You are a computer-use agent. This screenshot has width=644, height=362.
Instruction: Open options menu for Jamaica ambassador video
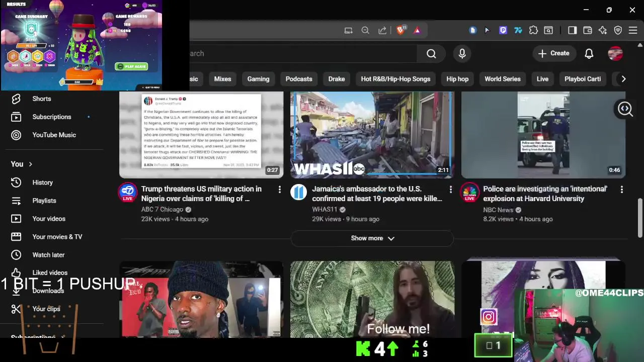pyautogui.click(x=450, y=189)
